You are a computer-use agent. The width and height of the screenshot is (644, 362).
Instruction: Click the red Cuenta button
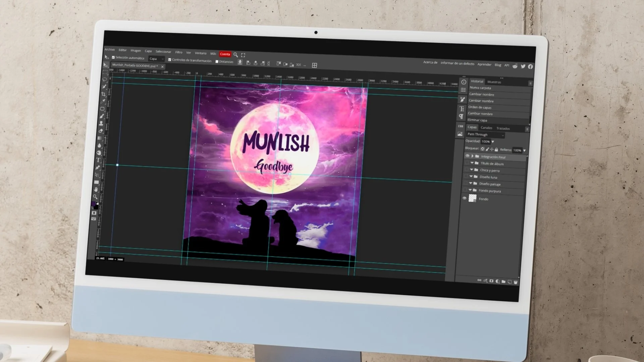tap(225, 54)
